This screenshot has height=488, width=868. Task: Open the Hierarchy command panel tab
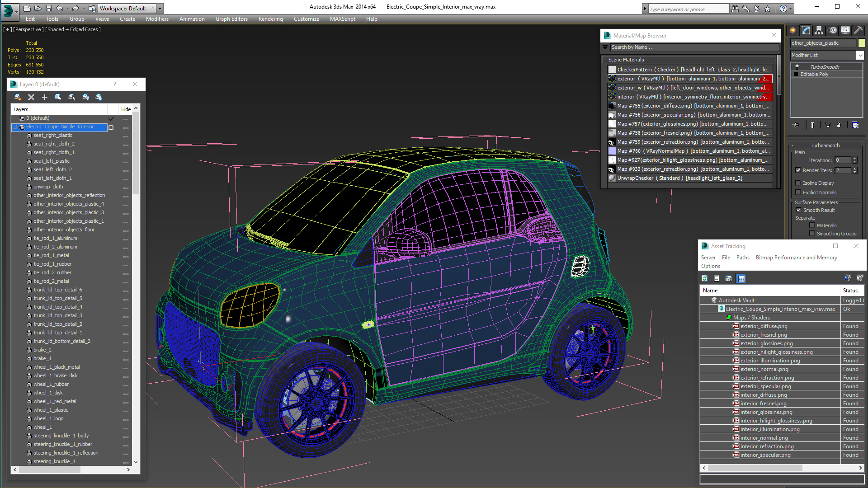[x=819, y=30]
